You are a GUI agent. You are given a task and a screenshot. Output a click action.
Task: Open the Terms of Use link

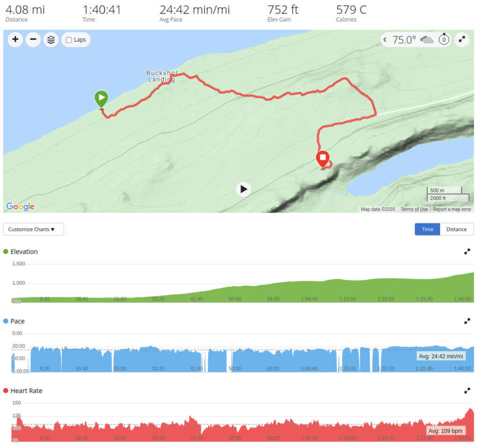coord(414,209)
